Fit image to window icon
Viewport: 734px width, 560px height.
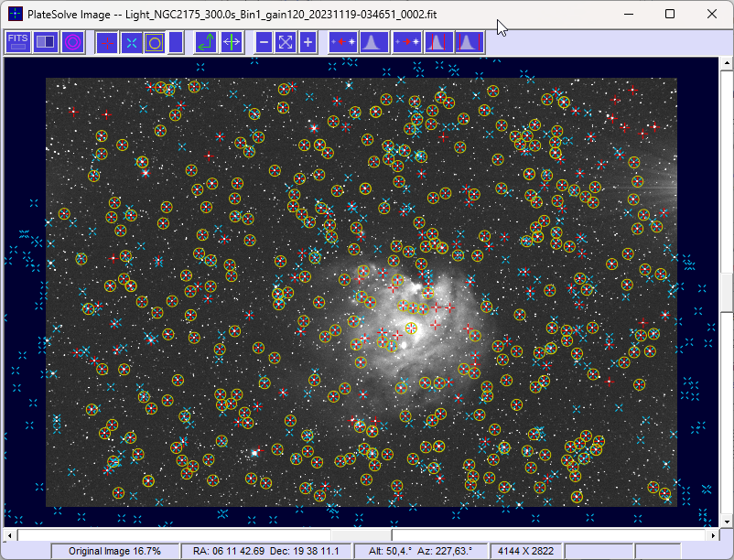pyautogui.click(x=286, y=43)
